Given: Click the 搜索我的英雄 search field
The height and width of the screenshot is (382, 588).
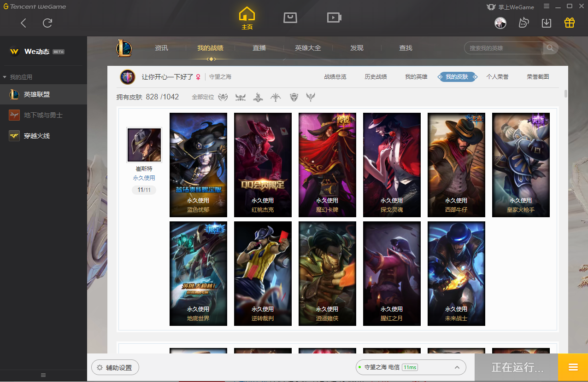Looking at the screenshot, I should point(505,48).
